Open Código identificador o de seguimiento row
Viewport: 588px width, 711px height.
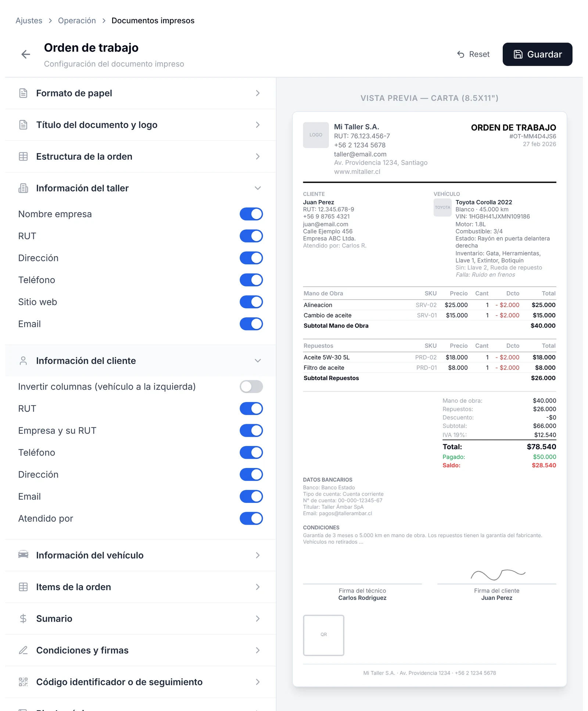point(140,682)
